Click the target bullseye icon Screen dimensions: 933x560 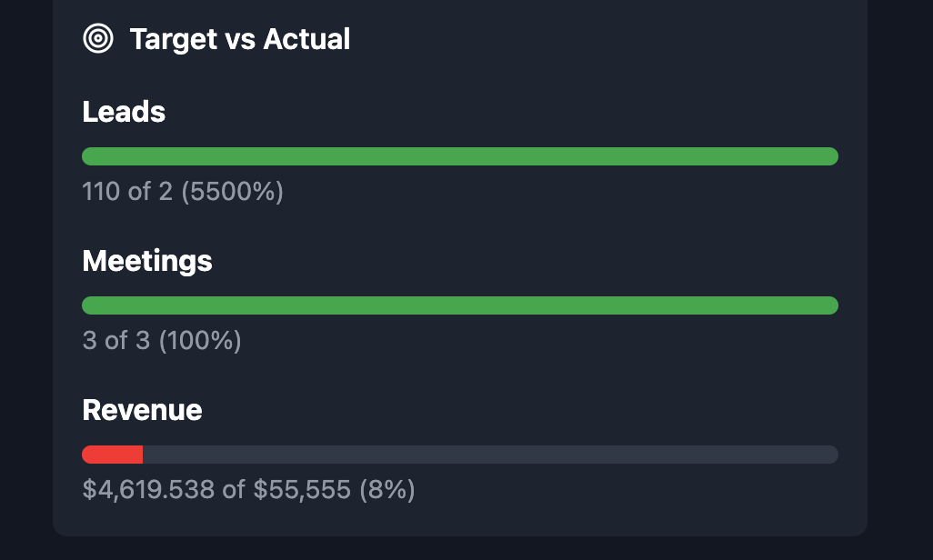click(x=98, y=39)
